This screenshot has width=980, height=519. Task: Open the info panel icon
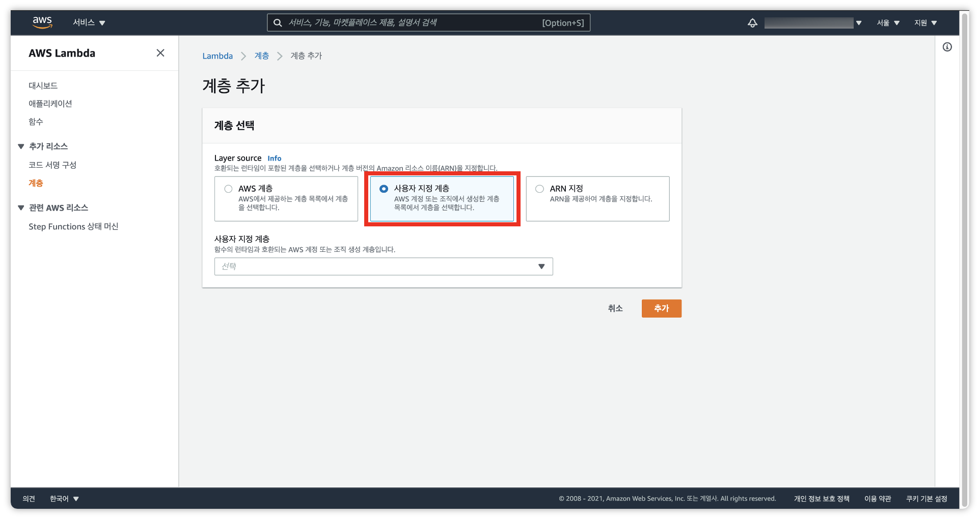coord(947,47)
